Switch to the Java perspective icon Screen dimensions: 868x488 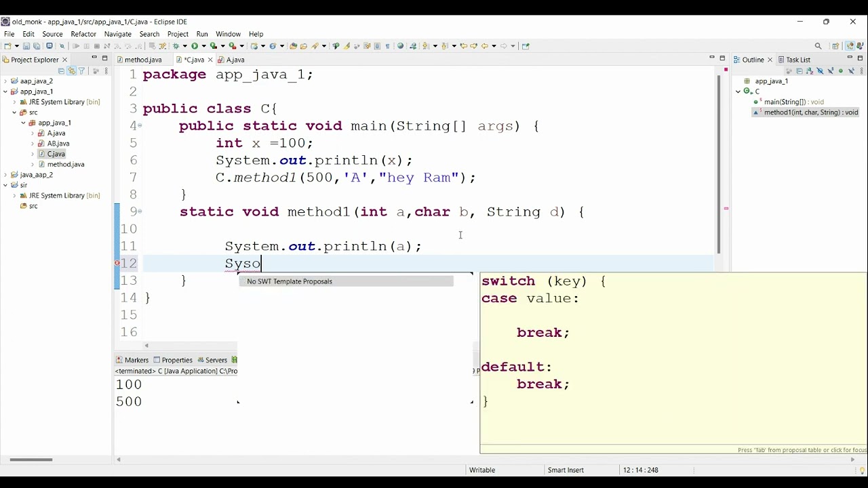click(861, 46)
